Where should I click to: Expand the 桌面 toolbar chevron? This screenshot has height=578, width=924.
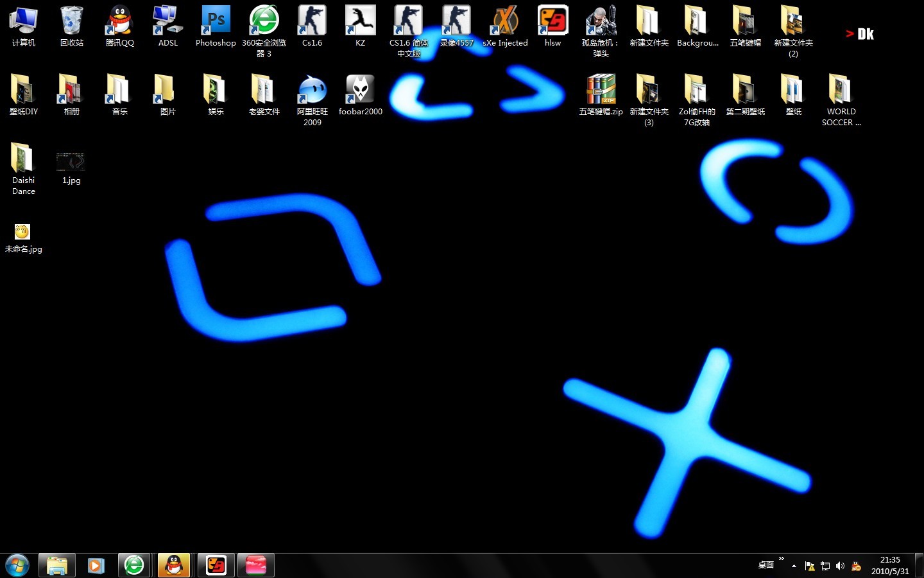782,559
